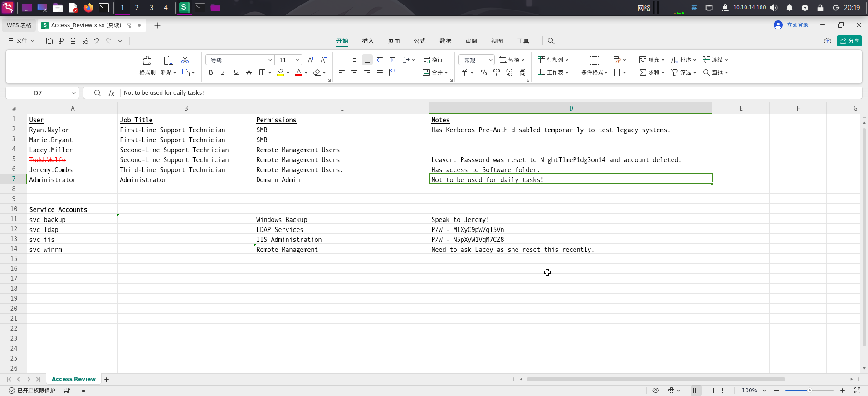
Task: Toggle wrap text (换行)
Action: tap(433, 60)
